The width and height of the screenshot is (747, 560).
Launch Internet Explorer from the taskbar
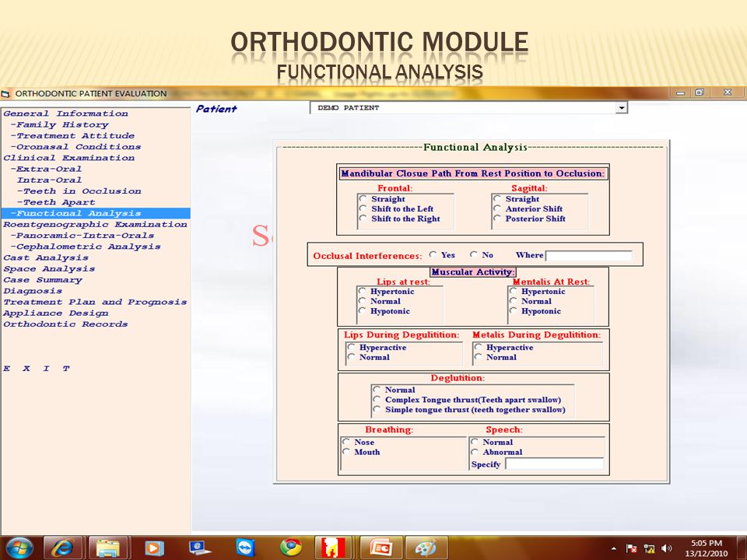coord(63,548)
